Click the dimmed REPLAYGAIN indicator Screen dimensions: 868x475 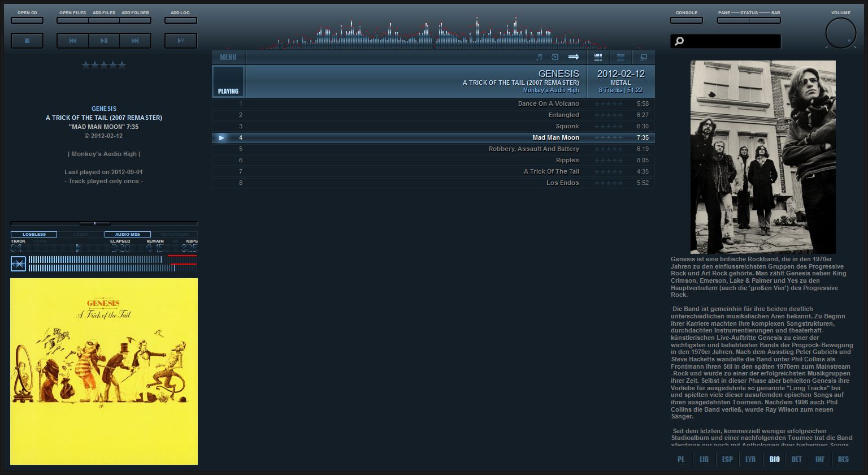(174, 234)
